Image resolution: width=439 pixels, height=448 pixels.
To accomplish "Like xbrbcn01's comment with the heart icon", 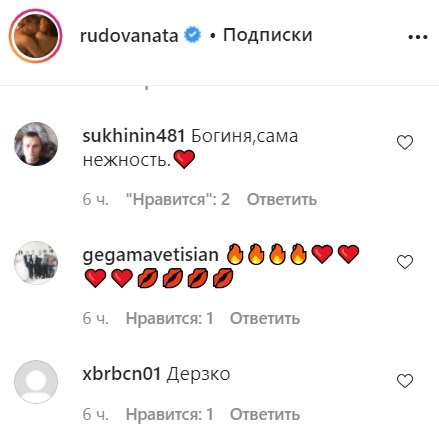I will [x=405, y=381].
